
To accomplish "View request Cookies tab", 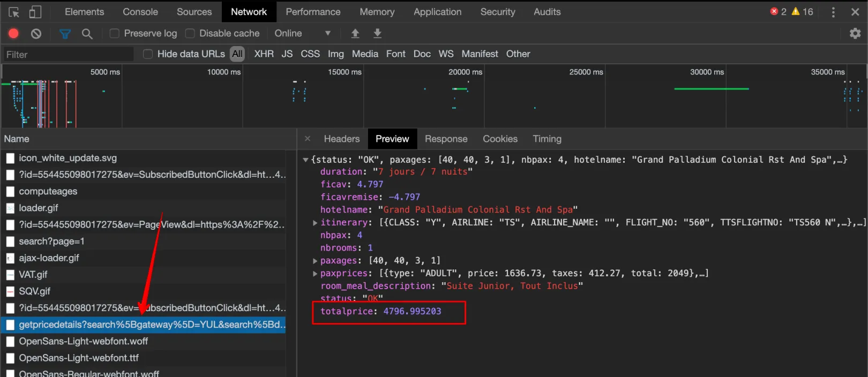I will pos(500,139).
